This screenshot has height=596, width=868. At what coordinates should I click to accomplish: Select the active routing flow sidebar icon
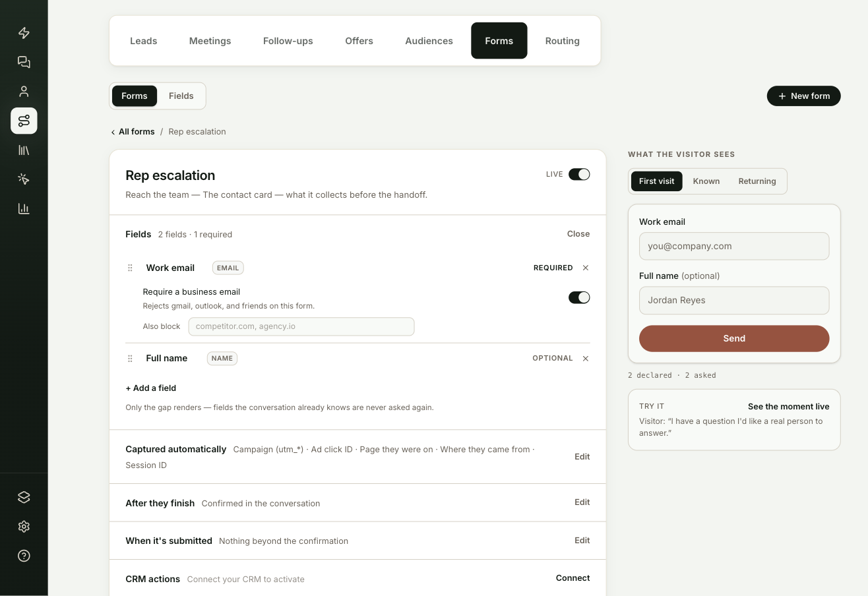pyautogui.click(x=24, y=121)
